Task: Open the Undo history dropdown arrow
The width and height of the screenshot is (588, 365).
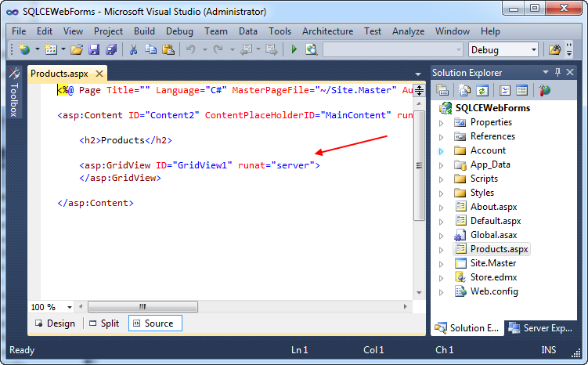Action: [x=205, y=49]
